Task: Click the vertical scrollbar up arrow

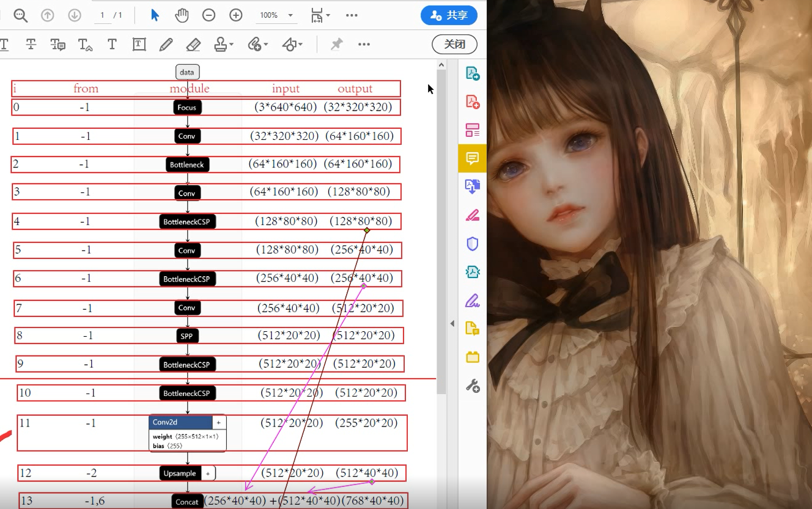Action: 441,65
